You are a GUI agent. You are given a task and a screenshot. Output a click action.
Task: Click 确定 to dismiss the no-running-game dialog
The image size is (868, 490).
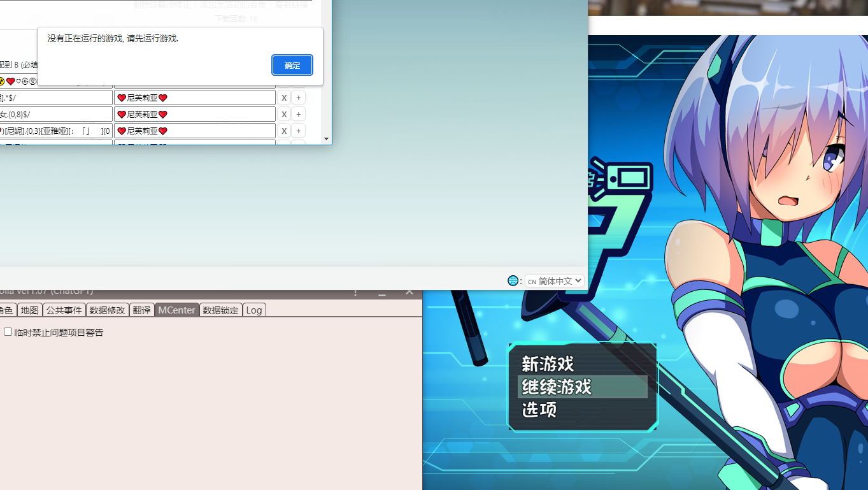(292, 64)
